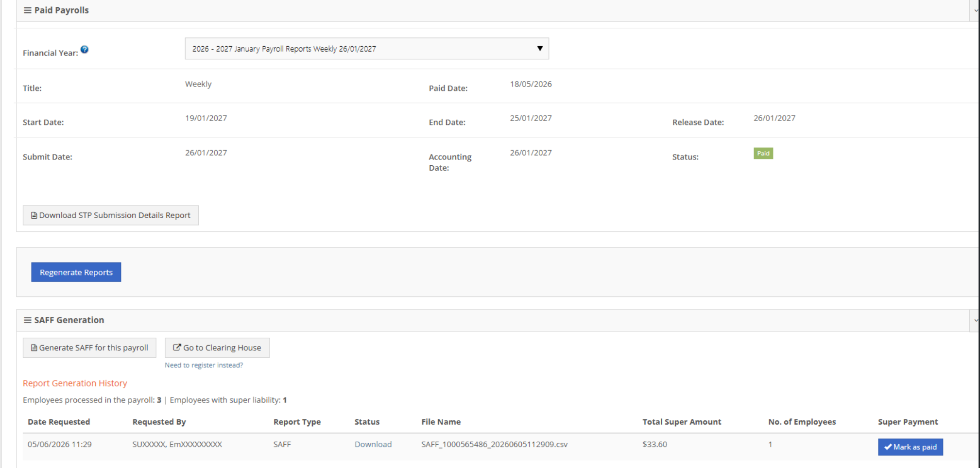
Task: Click the Paid Payrolls panel menu icon
Action: point(28,10)
